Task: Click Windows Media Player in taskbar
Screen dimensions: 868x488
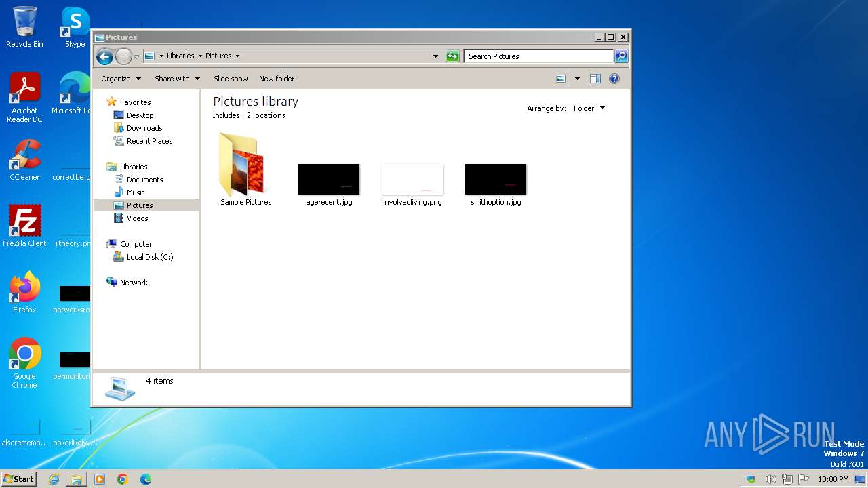Action: pyautogui.click(x=100, y=479)
